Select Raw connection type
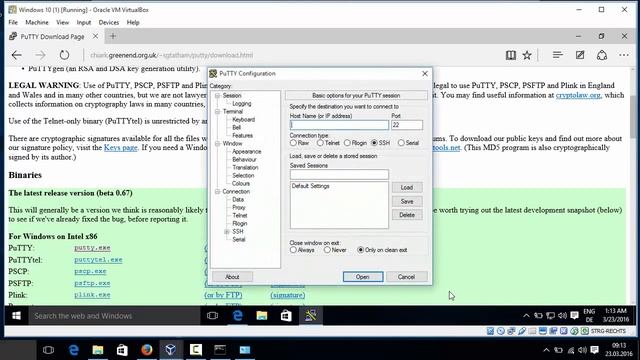640x360 pixels. coord(293,143)
